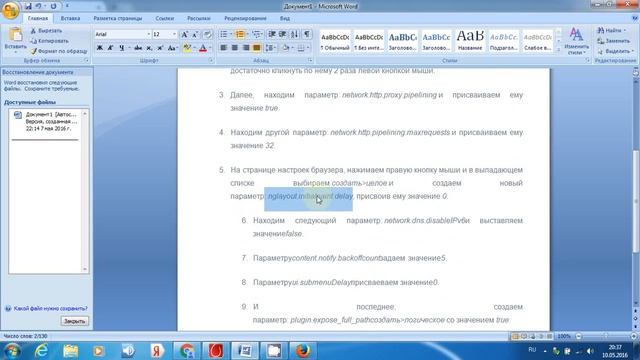Toggle Show paragraph marks (¶)
The width and height of the screenshot is (640, 360).
[307, 34]
